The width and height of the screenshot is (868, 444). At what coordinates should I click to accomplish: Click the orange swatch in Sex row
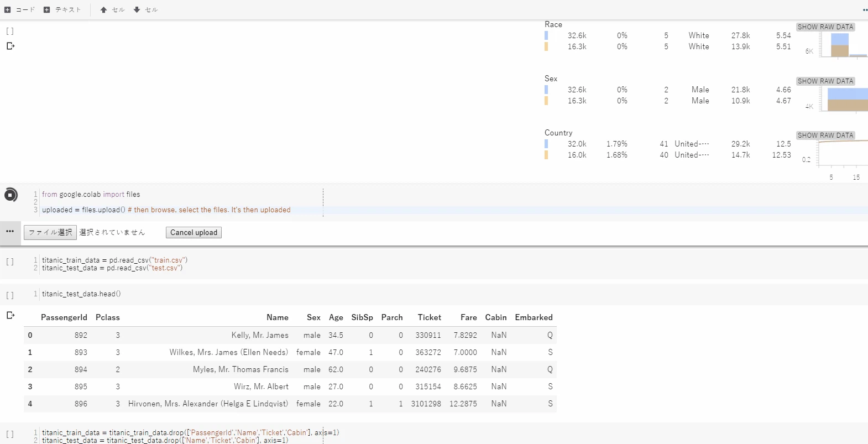tap(546, 101)
